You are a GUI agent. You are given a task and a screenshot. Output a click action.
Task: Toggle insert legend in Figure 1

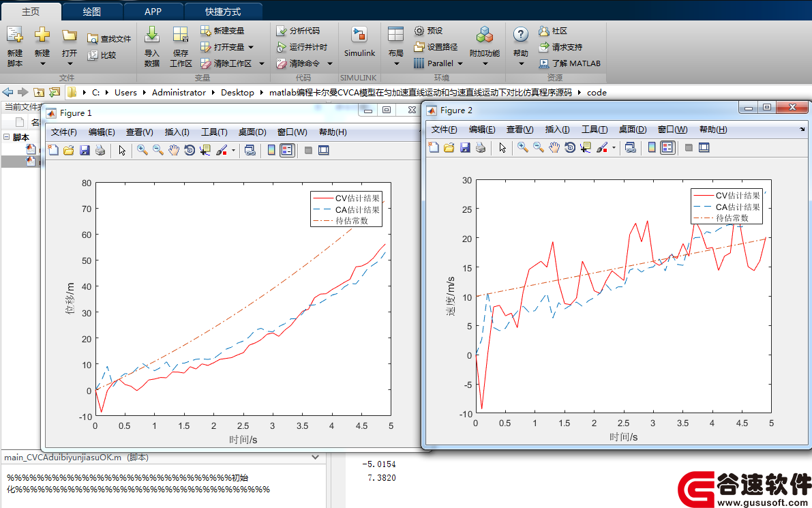pyautogui.click(x=287, y=150)
